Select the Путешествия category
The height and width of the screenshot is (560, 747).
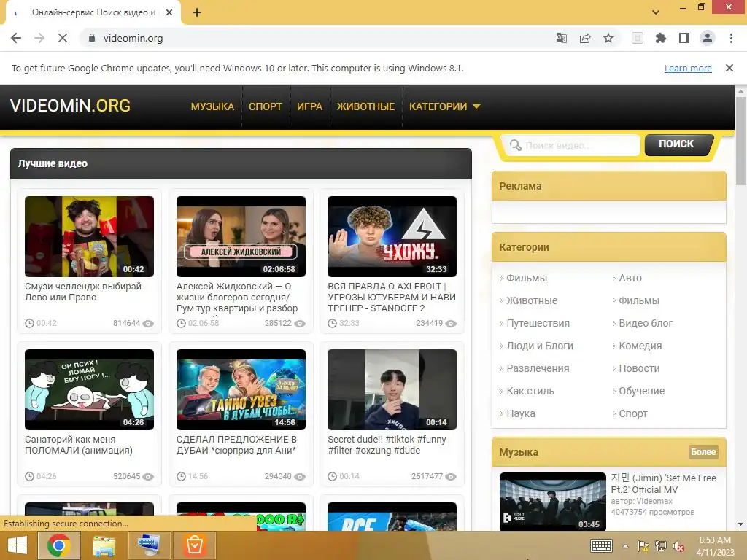coord(538,323)
